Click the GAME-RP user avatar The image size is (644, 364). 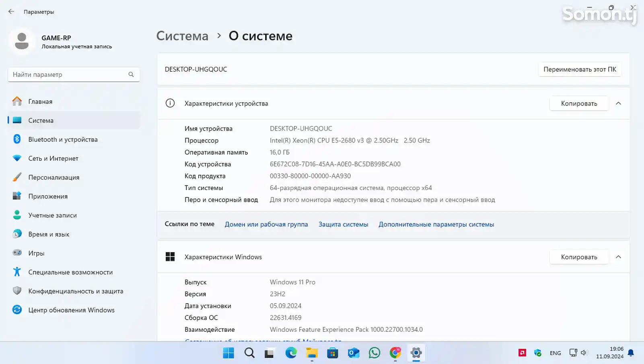22,41
